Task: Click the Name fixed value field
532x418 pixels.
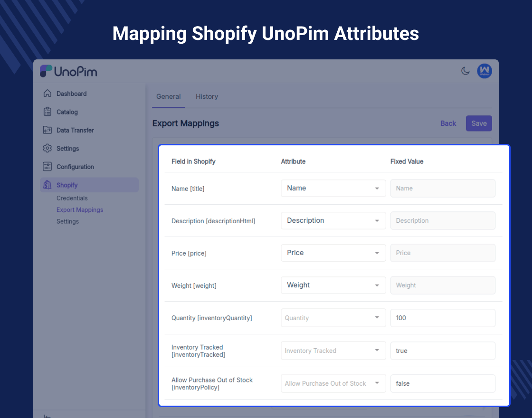Action: (x=443, y=188)
